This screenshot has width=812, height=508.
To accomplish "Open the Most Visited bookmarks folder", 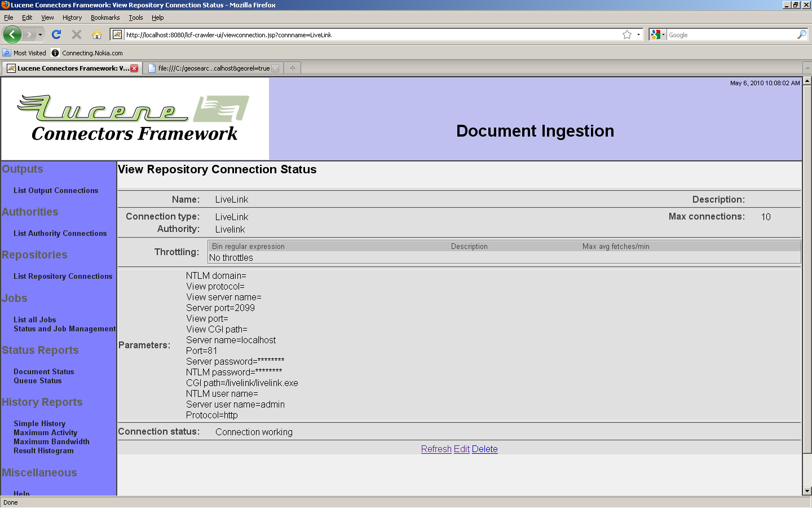I will click(x=24, y=53).
